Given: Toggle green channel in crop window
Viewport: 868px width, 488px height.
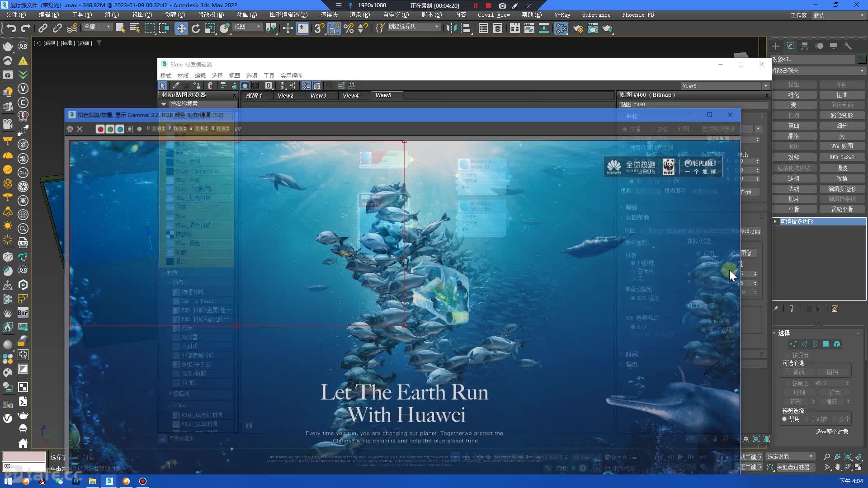Looking at the screenshot, I should tap(110, 129).
